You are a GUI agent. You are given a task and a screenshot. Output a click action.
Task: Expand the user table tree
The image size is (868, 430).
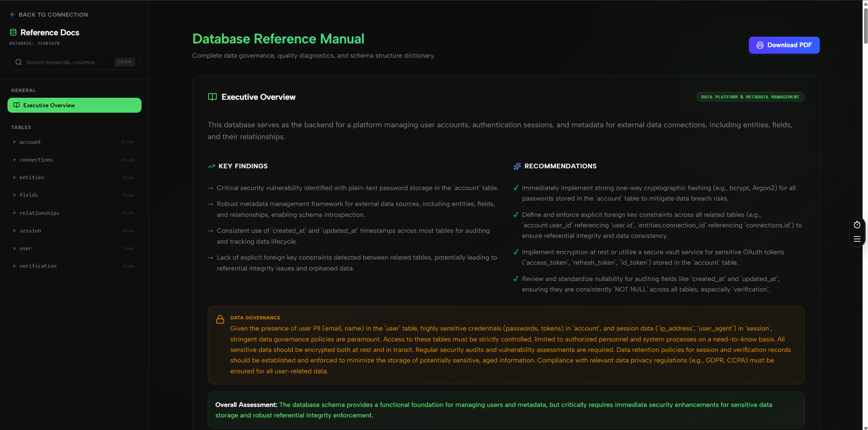[x=15, y=248]
